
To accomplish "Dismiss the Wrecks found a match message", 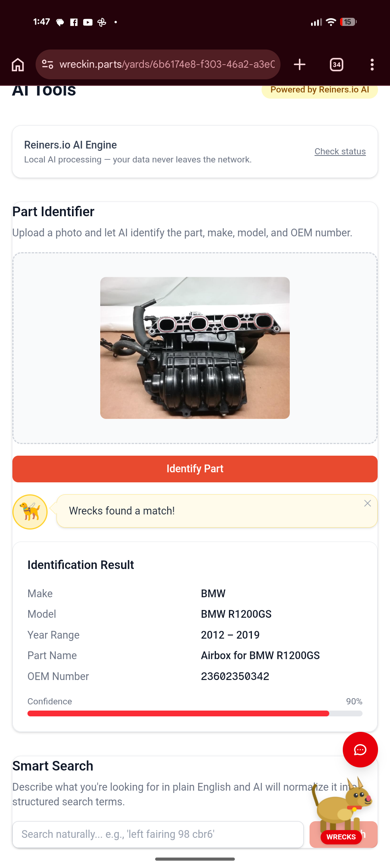I will pos(367,503).
